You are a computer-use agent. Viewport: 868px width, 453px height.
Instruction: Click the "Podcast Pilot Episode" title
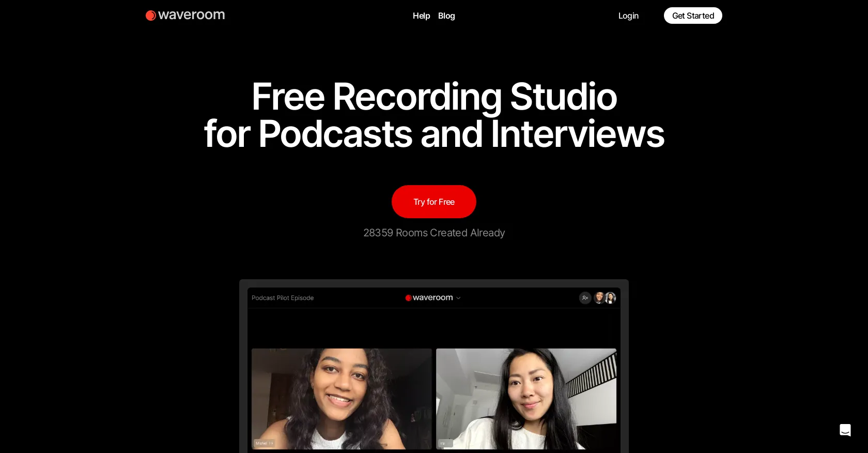pos(283,298)
